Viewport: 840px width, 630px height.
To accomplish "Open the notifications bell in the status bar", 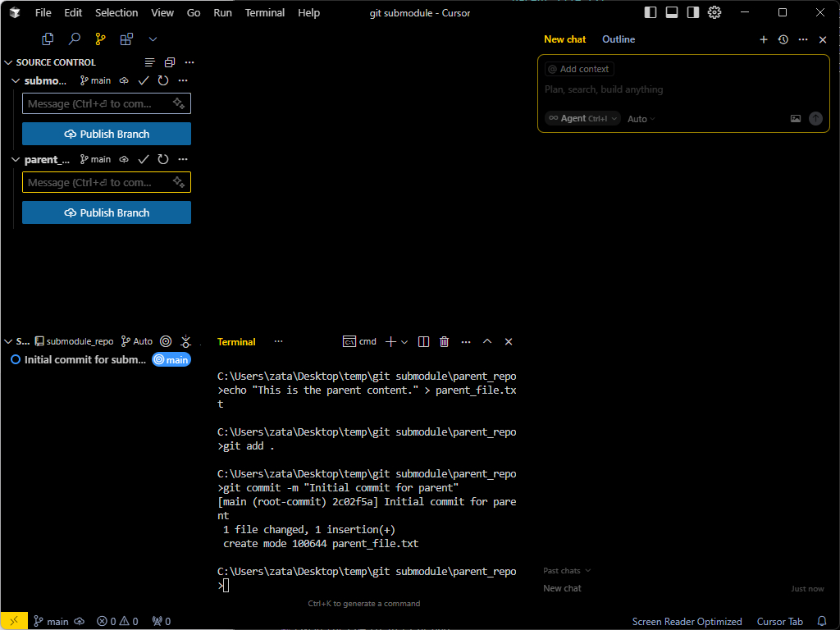I will pyautogui.click(x=822, y=621).
